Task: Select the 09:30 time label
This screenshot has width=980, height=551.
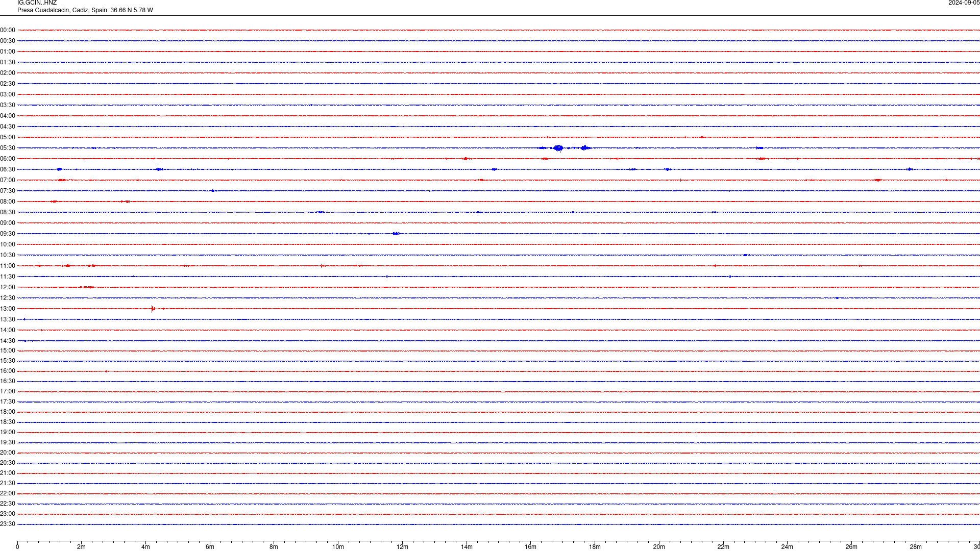Action: (8, 234)
